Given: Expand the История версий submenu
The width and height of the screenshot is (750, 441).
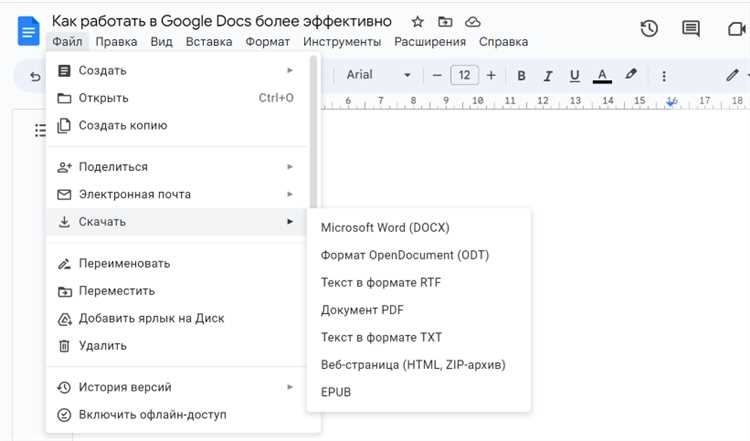Looking at the screenshot, I should [176, 387].
